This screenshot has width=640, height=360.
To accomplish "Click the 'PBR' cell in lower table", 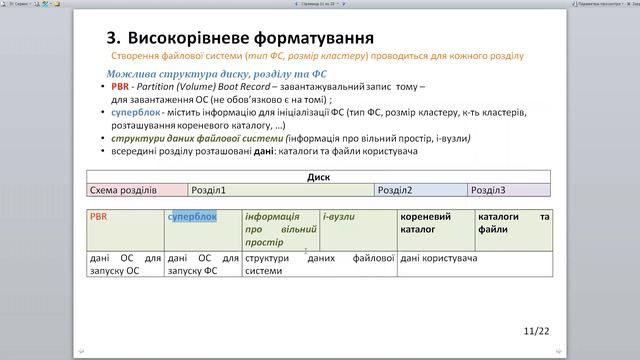I will click(x=125, y=230).
